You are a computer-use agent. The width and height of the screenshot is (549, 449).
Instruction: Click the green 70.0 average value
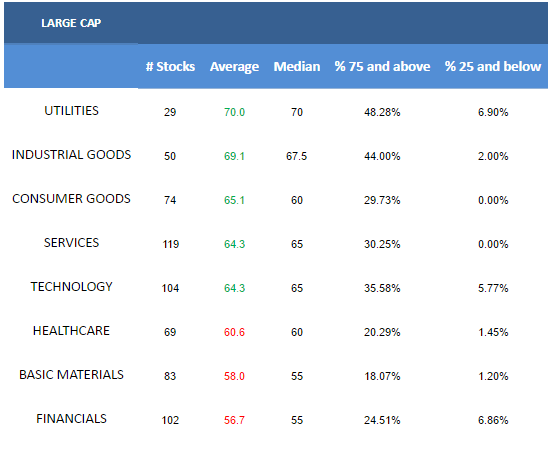234,112
